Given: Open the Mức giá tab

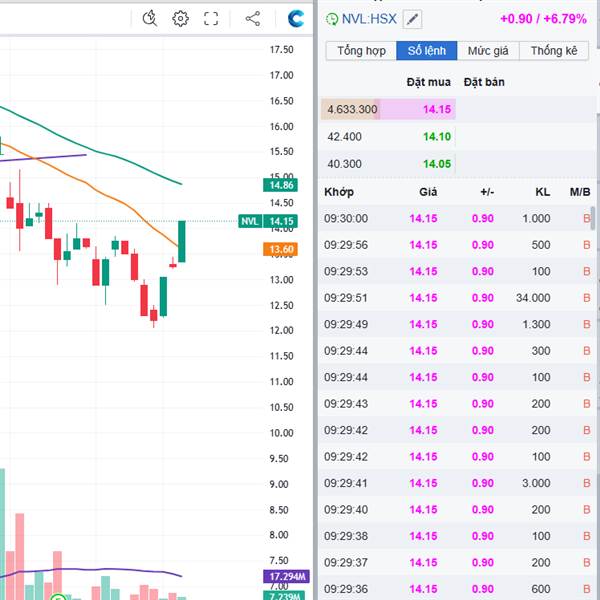Looking at the screenshot, I should point(488,51).
